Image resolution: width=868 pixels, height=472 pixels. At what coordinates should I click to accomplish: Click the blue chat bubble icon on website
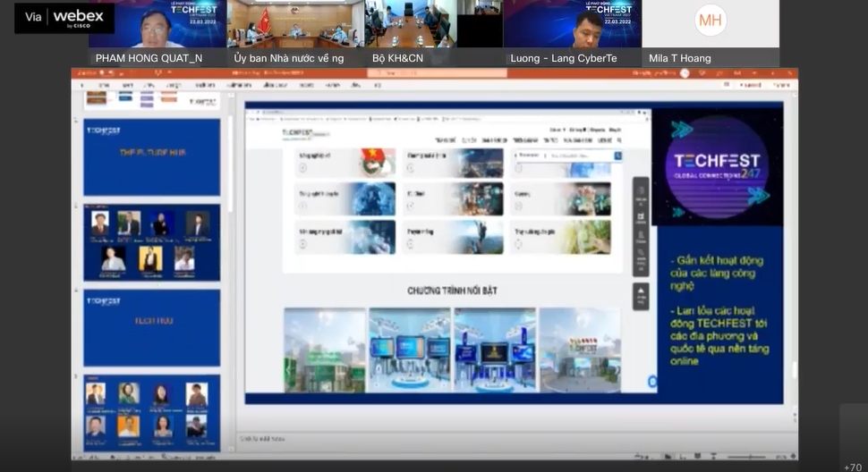(x=652, y=382)
